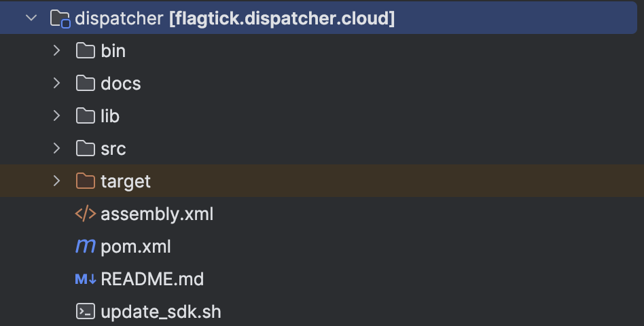Collapse the dispatcher project node
Screen dimensions: 644x326
(x=31, y=18)
